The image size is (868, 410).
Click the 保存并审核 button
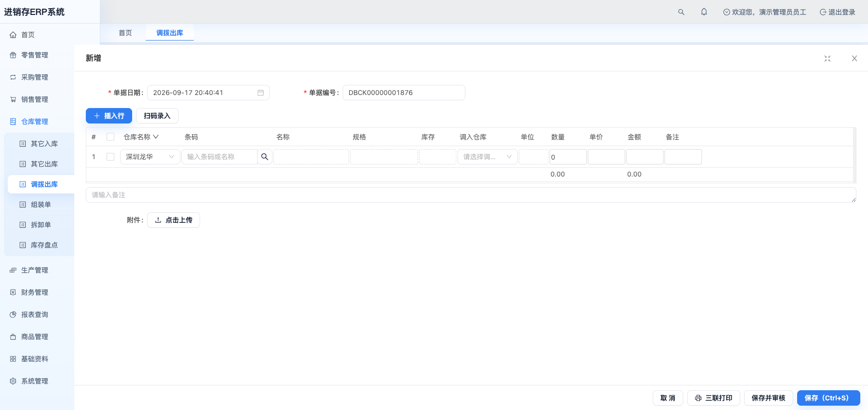[x=769, y=398]
